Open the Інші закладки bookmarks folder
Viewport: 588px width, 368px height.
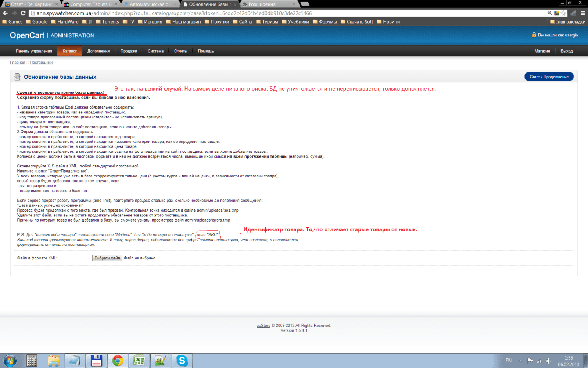pyautogui.click(x=567, y=22)
